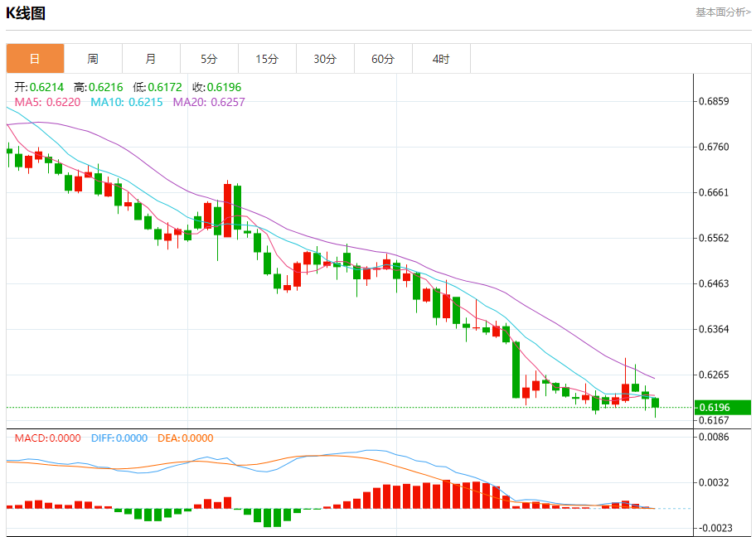This screenshot has height=537, width=756.
Task: Click the 0.6760 price axis label
Action: (x=714, y=147)
